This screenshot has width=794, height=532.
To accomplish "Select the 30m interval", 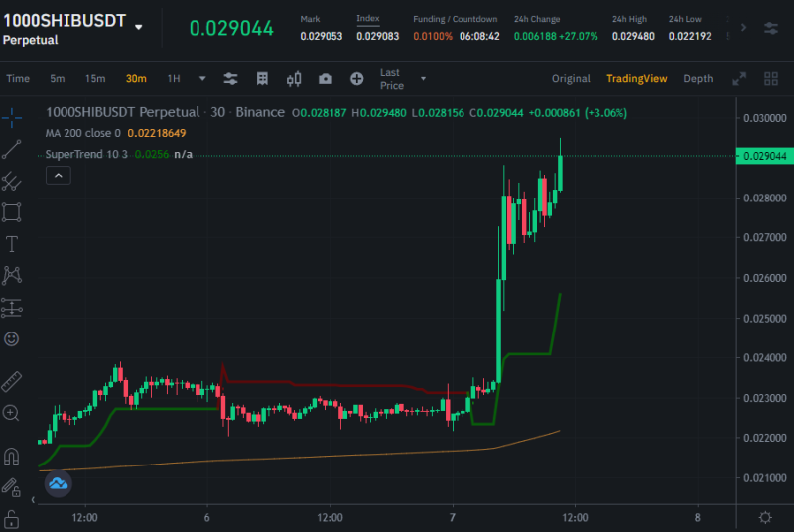I will tap(136, 79).
